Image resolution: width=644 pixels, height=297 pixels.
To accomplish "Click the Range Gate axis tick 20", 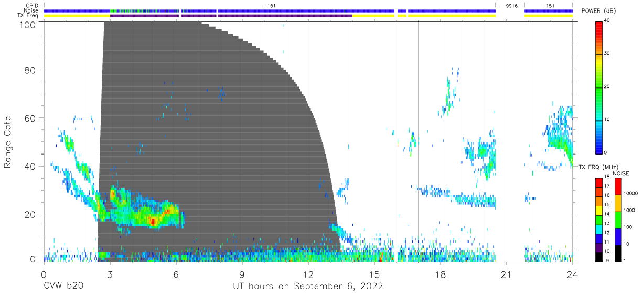I will click(31, 214).
